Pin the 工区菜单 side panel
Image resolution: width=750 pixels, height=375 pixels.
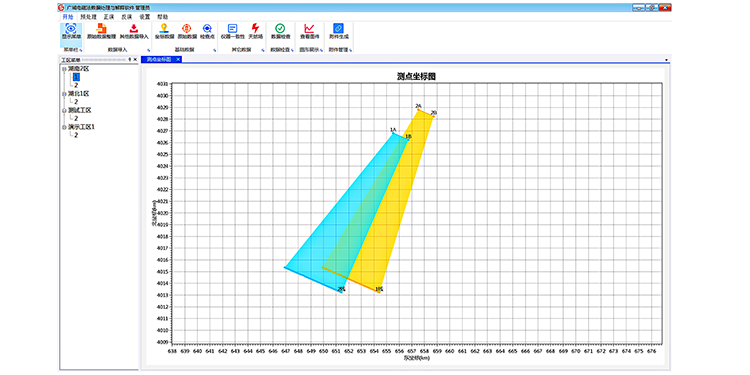130,59
